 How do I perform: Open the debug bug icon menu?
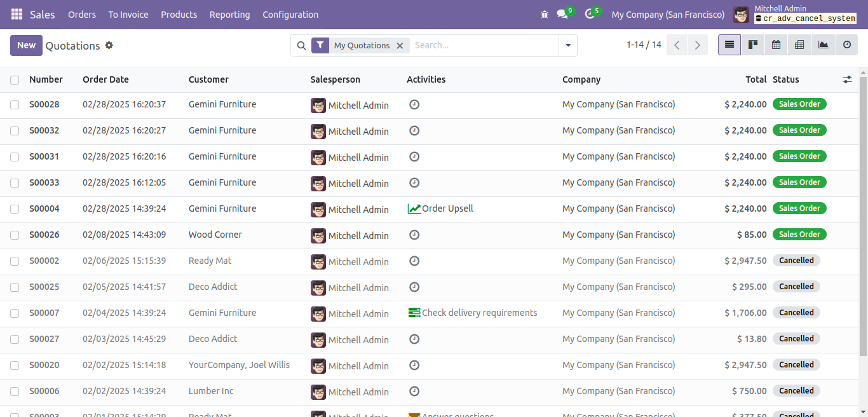click(x=544, y=14)
